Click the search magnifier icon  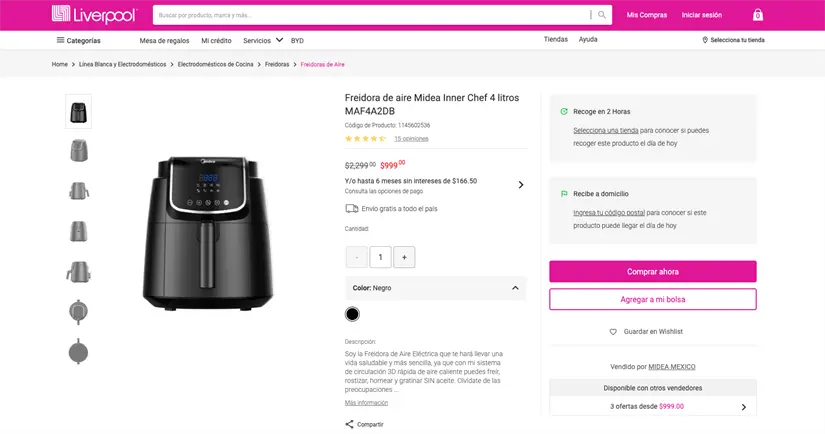(603, 15)
